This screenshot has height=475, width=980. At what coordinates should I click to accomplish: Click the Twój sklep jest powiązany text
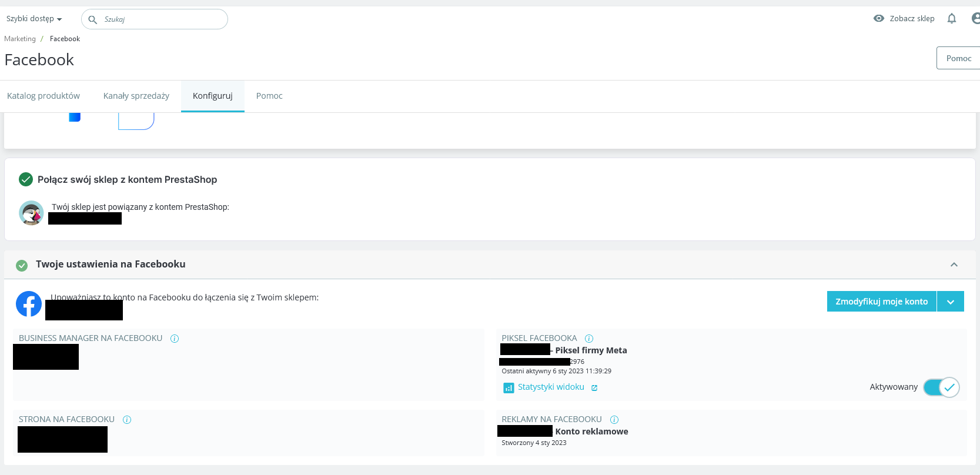(x=141, y=207)
